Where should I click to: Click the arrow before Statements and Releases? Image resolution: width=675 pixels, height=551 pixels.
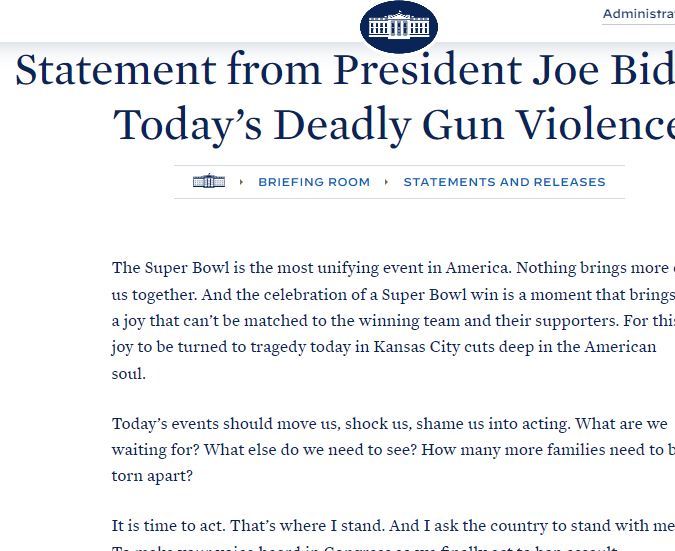(x=387, y=182)
